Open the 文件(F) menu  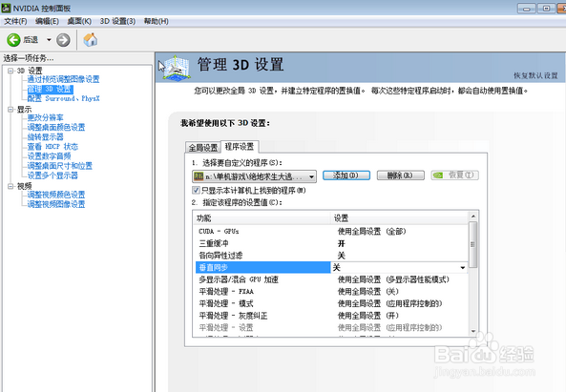pyautogui.click(x=15, y=21)
